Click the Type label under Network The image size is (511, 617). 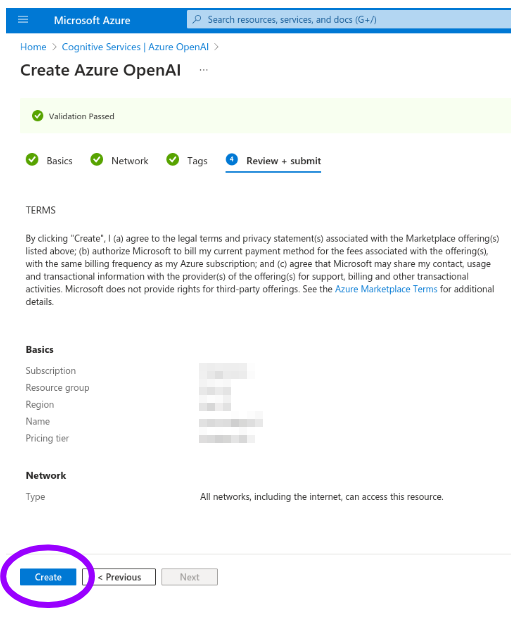coord(35,497)
